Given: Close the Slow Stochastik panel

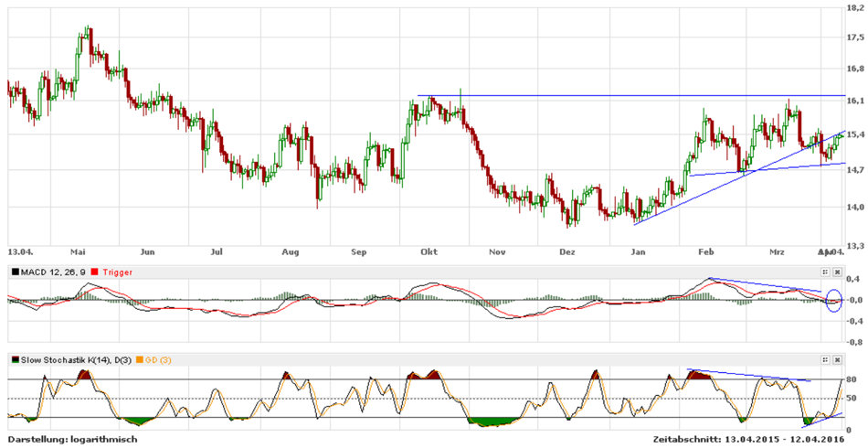Looking at the screenshot, I should click(837, 360).
